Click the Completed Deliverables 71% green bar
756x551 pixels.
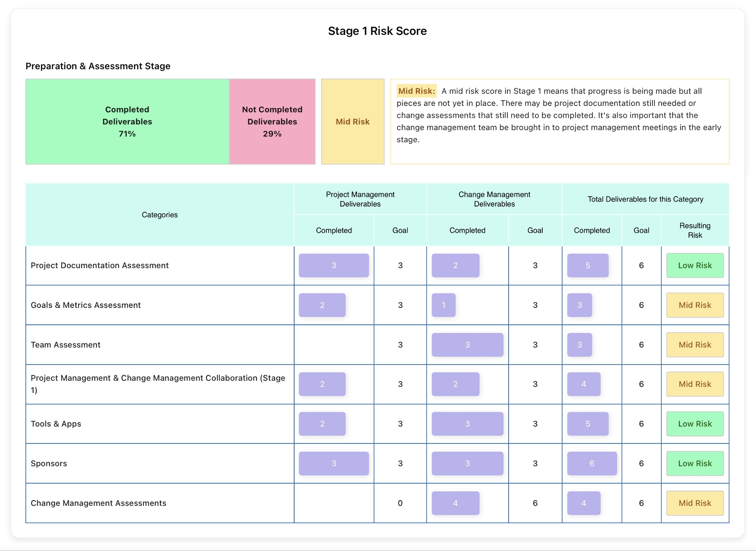coord(127,122)
